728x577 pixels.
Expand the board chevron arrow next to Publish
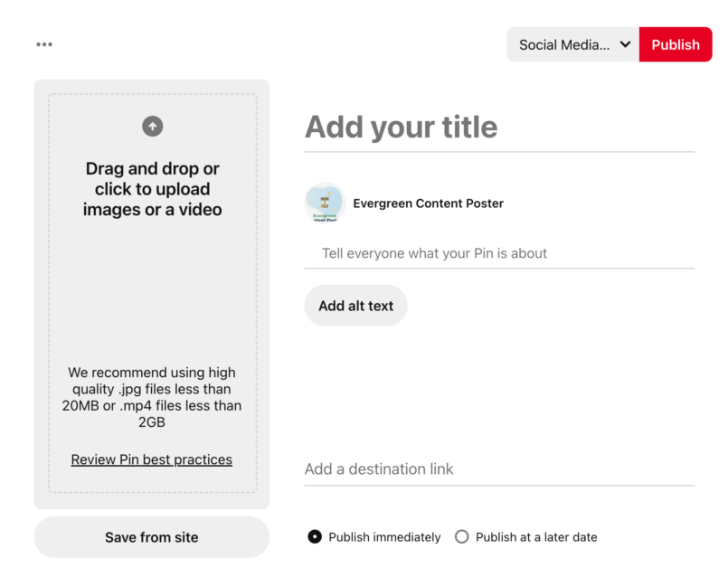pyautogui.click(x=625, y=44)
